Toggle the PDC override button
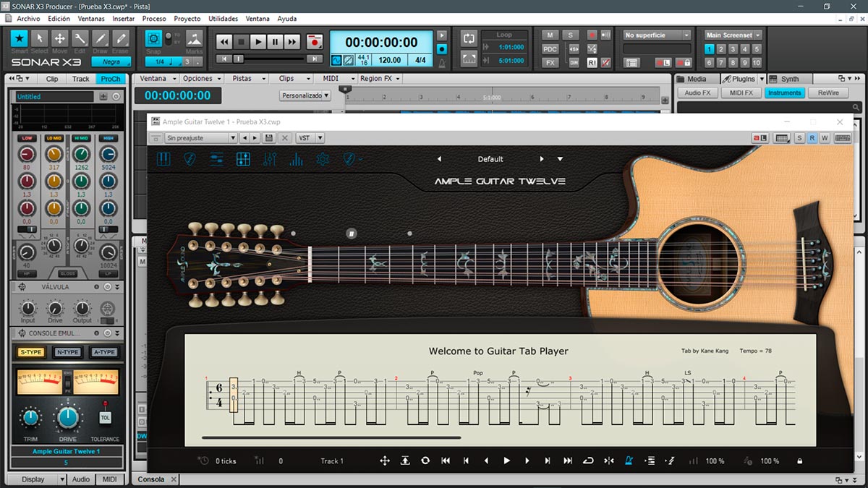 [x=550, y=48]
